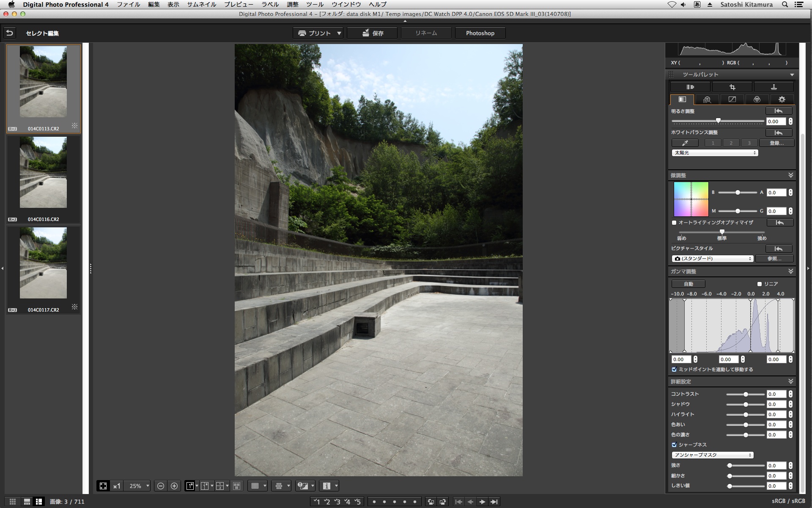Click the コントラスト contrast slider
Image resolution: width=812 pixels, height=508 pixels.
pos(746,394)
